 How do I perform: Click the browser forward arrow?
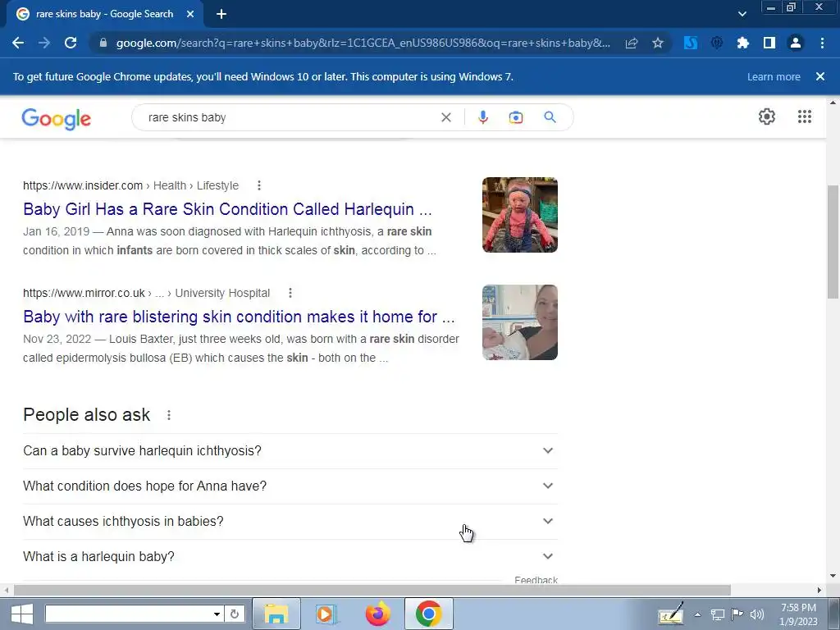coord(44,43)
